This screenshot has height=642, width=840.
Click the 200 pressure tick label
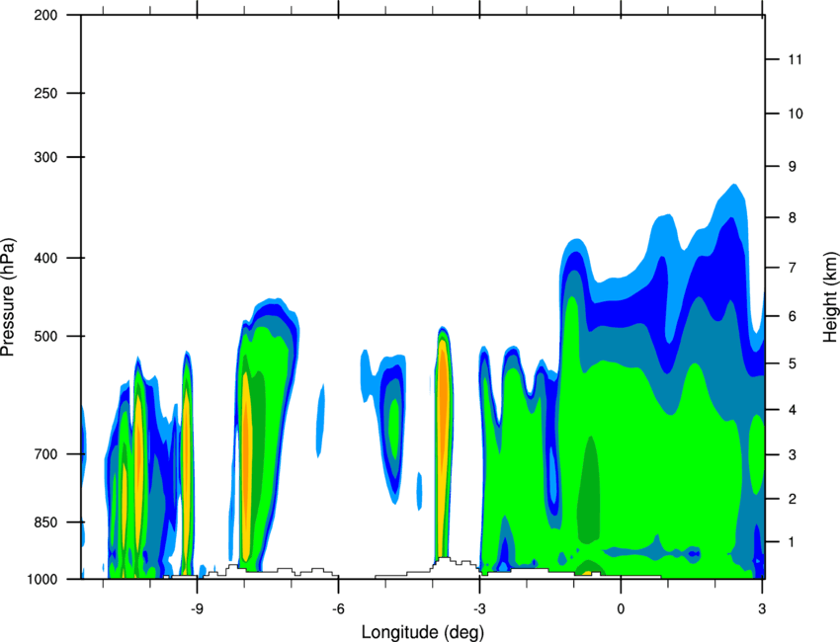[x=45, y=15]
